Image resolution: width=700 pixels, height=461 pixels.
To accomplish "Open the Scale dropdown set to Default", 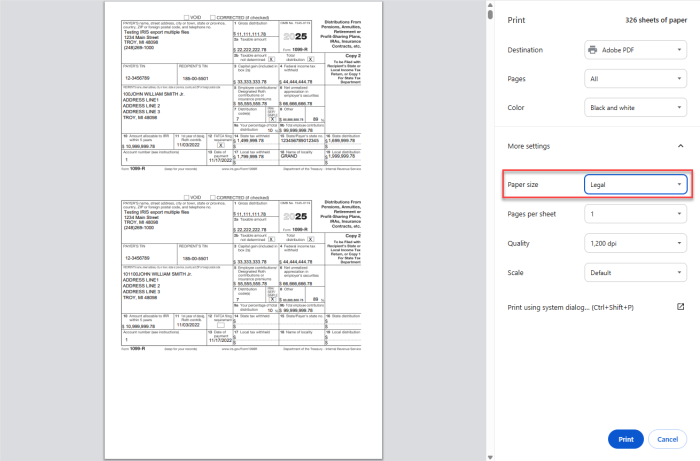I will point(636,272).
